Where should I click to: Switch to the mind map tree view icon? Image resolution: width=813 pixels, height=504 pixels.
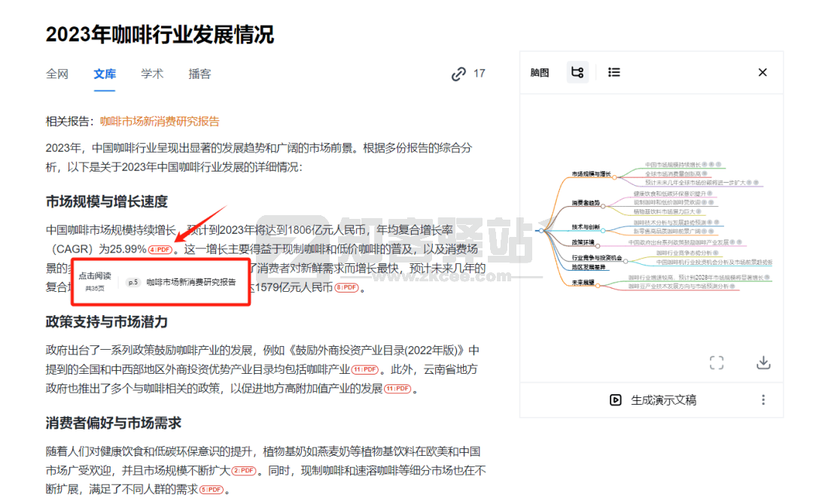(577, 71)
